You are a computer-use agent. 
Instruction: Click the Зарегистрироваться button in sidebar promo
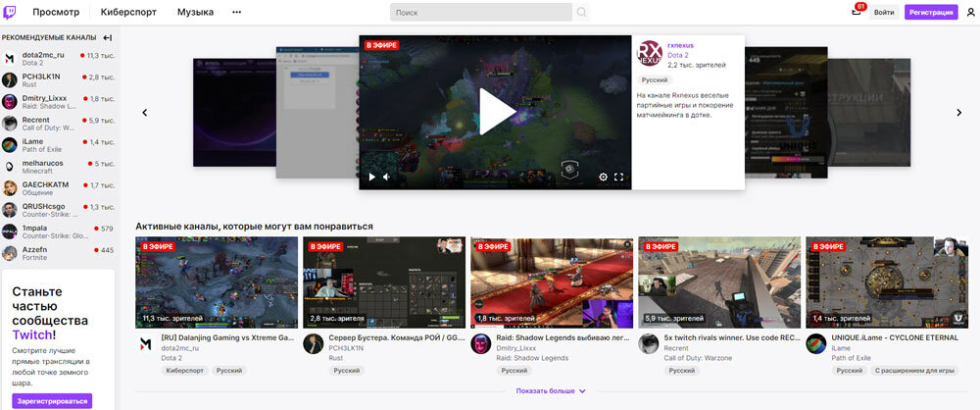53,400
